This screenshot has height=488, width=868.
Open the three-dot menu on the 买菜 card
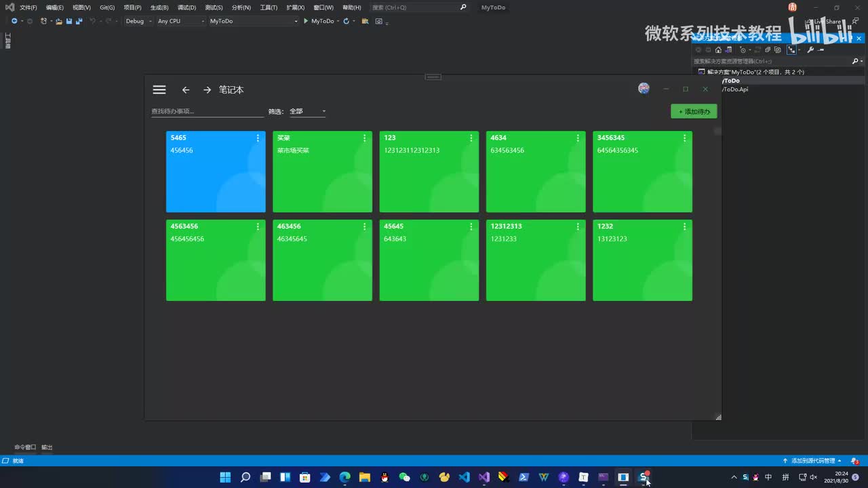(365, 138)
